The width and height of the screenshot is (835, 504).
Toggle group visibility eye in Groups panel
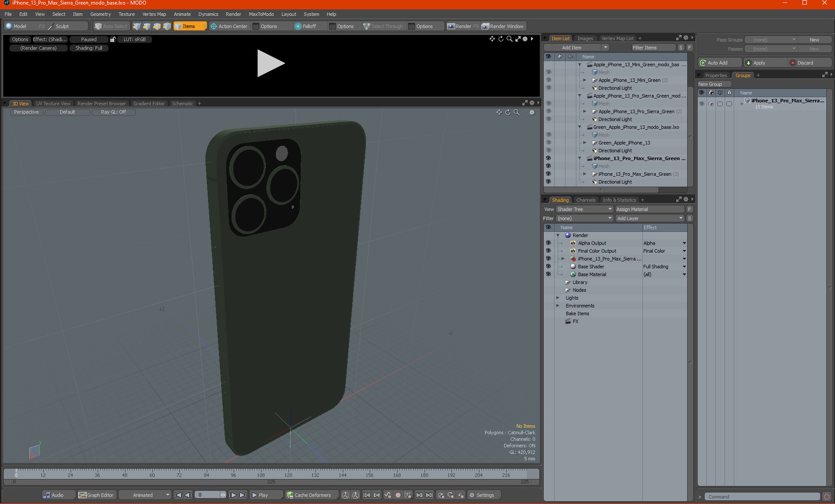point(701,104)
